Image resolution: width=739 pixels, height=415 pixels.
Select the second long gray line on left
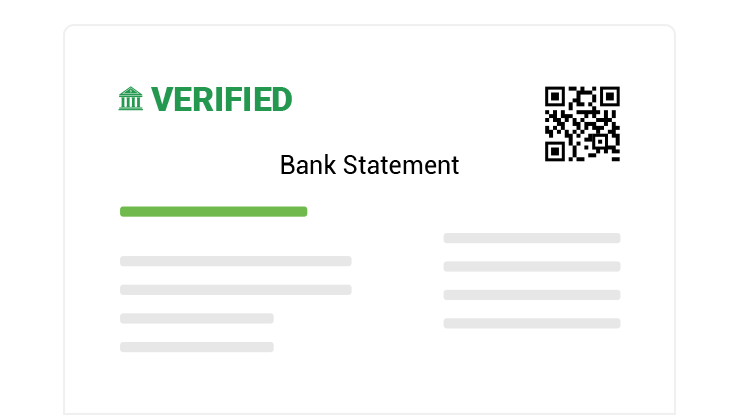click(235, 290)
